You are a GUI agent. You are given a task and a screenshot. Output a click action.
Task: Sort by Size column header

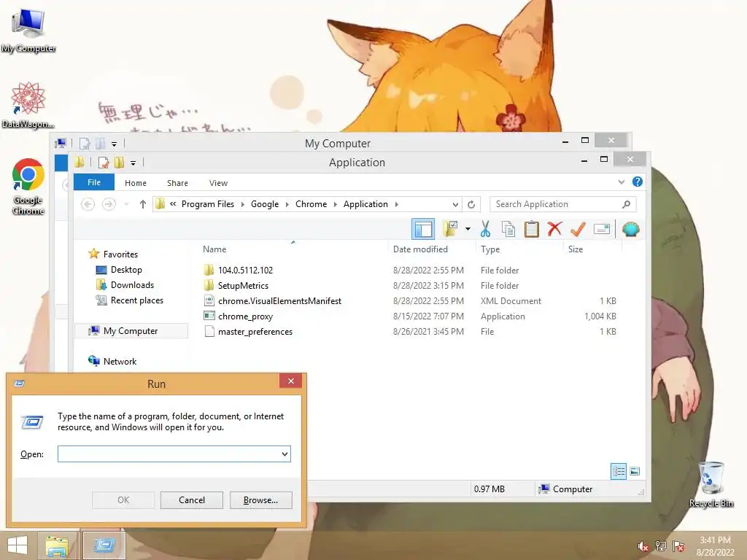[x=576, y=249]
